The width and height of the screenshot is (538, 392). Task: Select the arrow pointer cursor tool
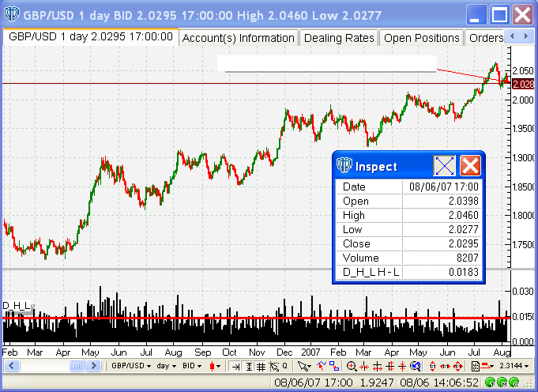pos(304,366)
